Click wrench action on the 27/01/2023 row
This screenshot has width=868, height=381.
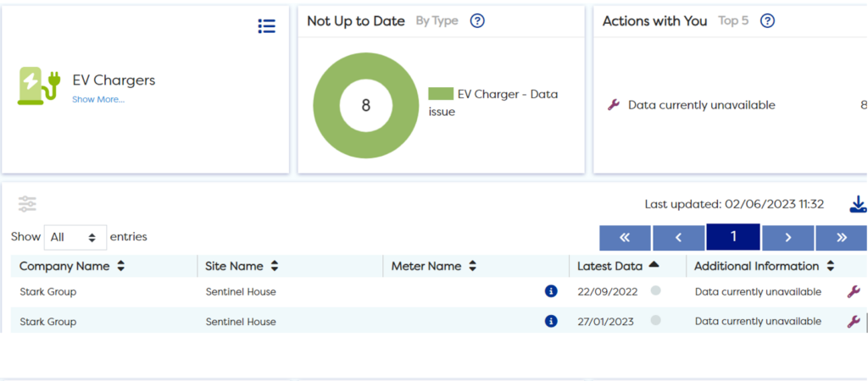pyautogui.click(x=853, y=321)
